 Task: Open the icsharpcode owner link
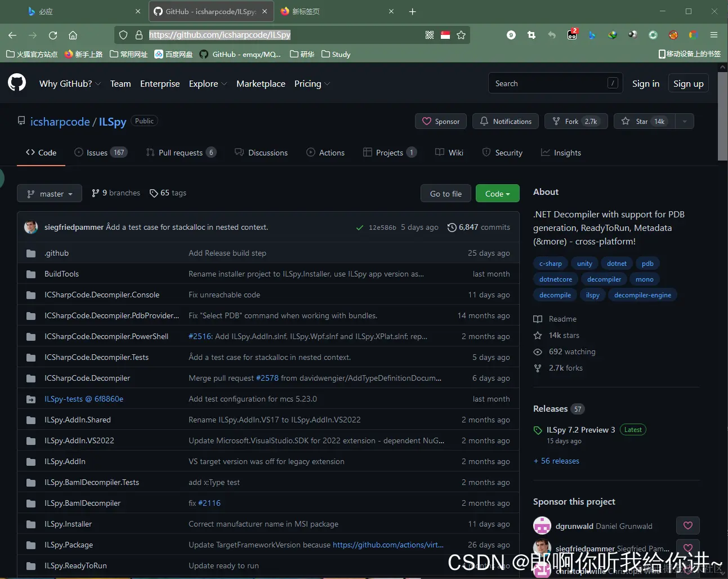pos(60,122)
